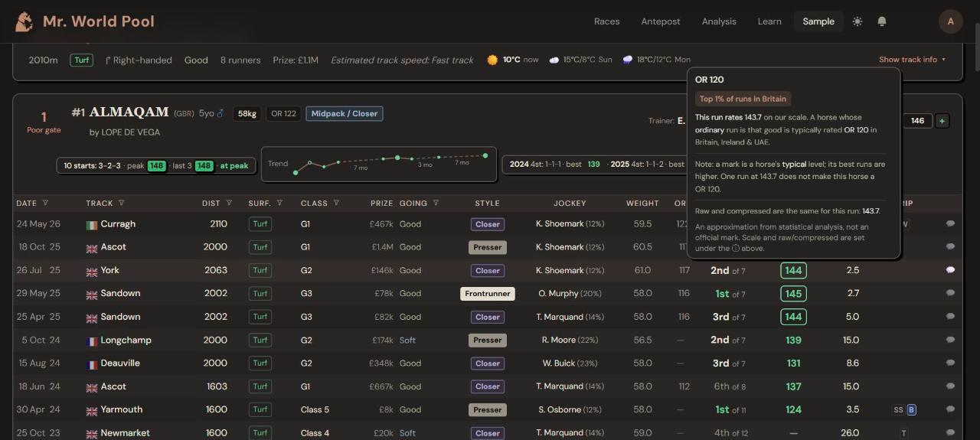This screenshot has height=440, width=980.
Task: Click the horse name ALMAQAM
Action: tap(129, 112)
